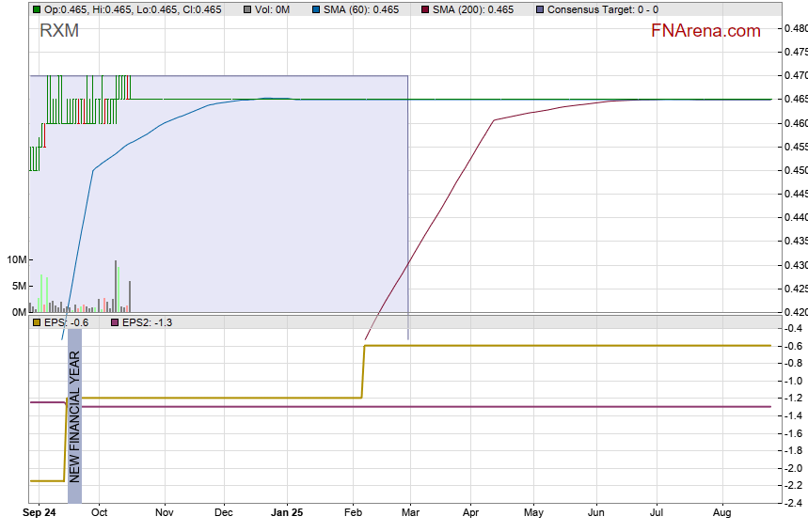Click the RXM ticker label

click(59, 31)
